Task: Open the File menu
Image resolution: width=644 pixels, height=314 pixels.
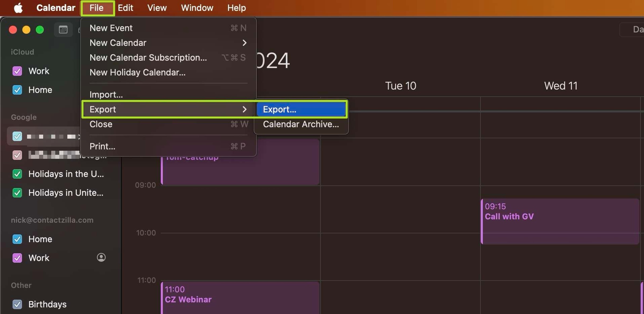Action: coord(97,8)
